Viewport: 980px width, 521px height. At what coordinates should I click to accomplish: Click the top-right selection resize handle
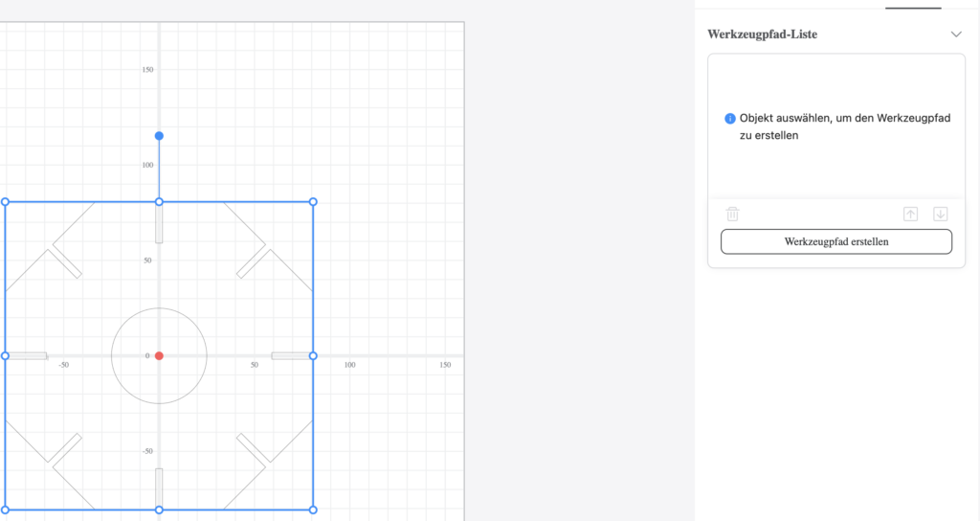[x=313, y=202]
